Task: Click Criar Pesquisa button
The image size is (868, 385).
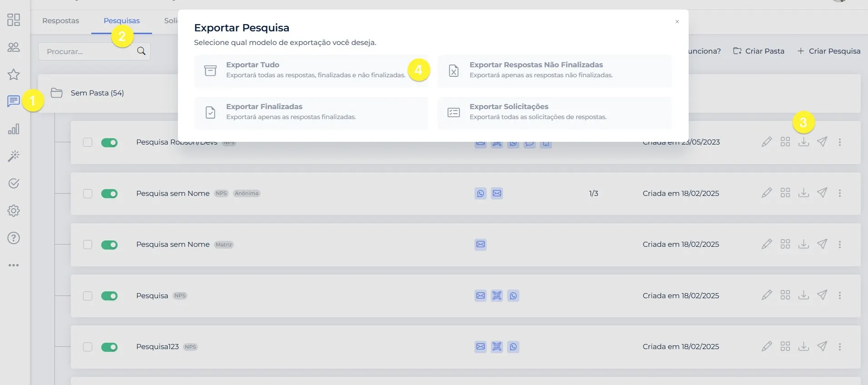Action: pos(829,51)
